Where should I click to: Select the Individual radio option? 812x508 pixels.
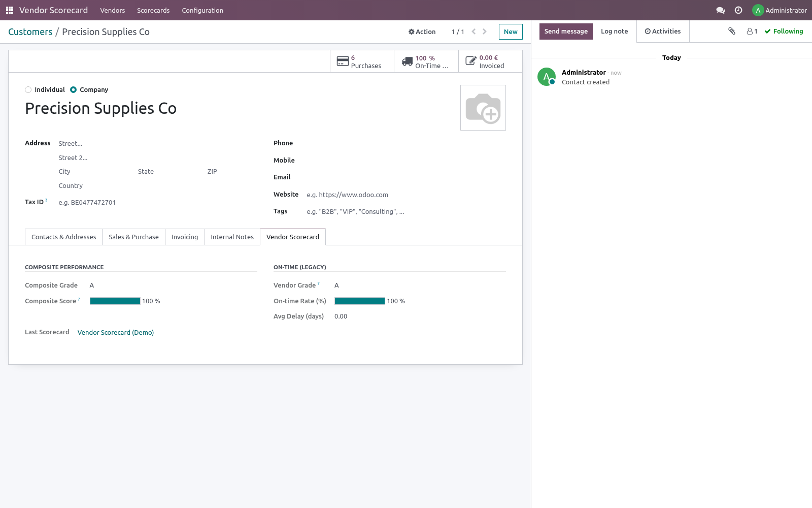click(x=28, y=90)
